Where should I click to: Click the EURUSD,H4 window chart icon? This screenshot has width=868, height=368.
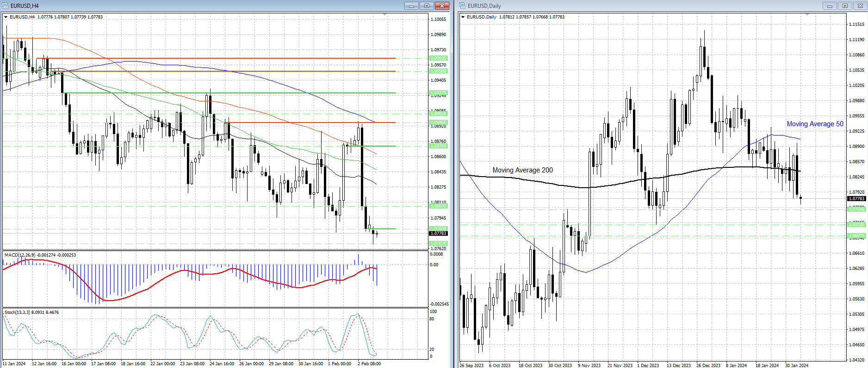click(6, 6)
